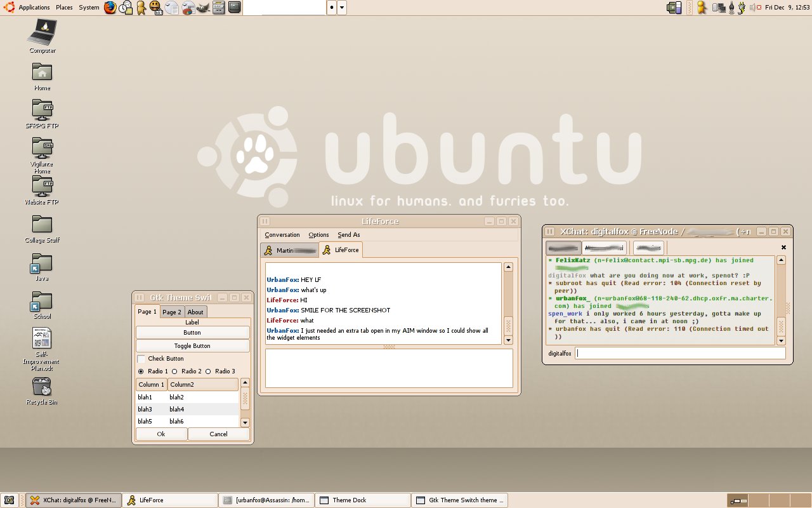Image resolution: width=812 pixels, height=508 pixels.
Task: Launch the AIM messenger from panel launchers
Action: [140, 8]
